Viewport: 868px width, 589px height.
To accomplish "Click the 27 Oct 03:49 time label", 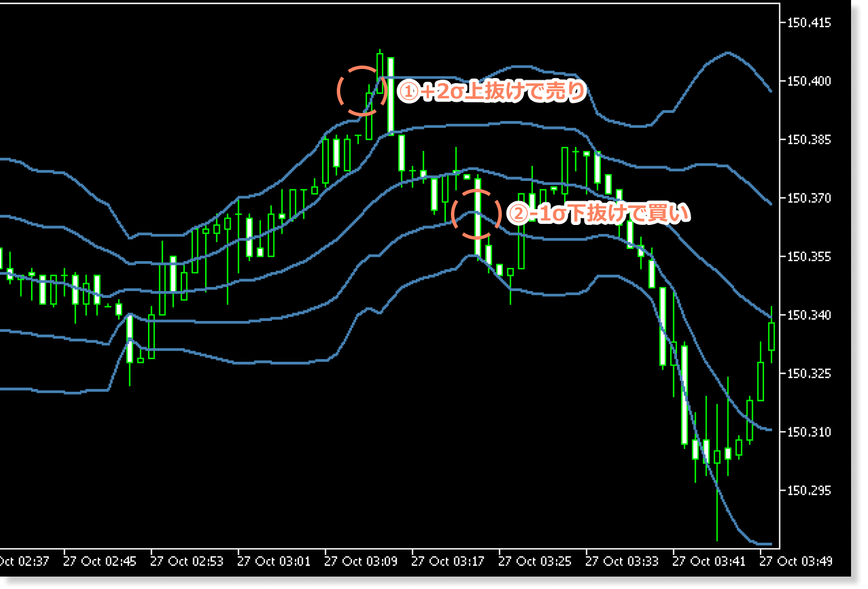I will (x=796, y=561).
